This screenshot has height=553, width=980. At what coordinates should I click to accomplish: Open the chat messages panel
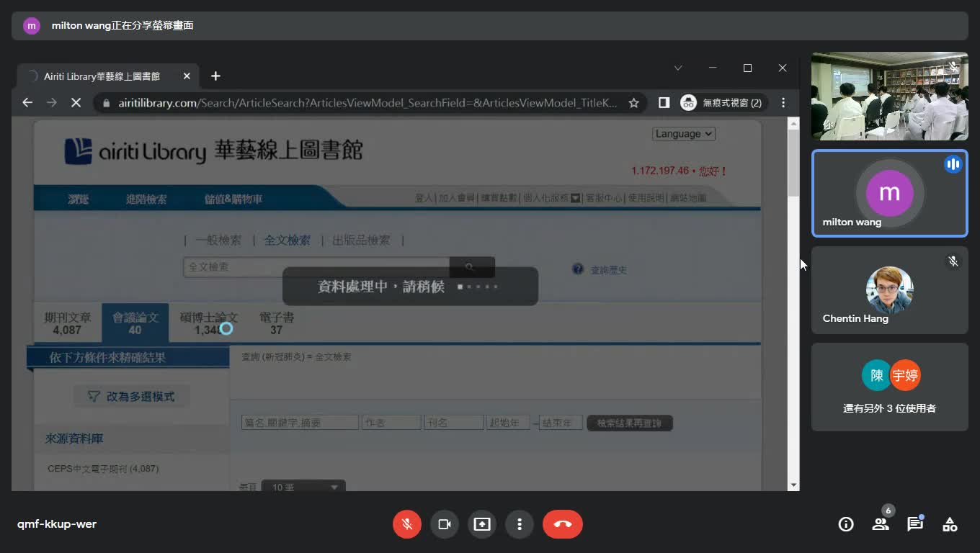[915, 524]
